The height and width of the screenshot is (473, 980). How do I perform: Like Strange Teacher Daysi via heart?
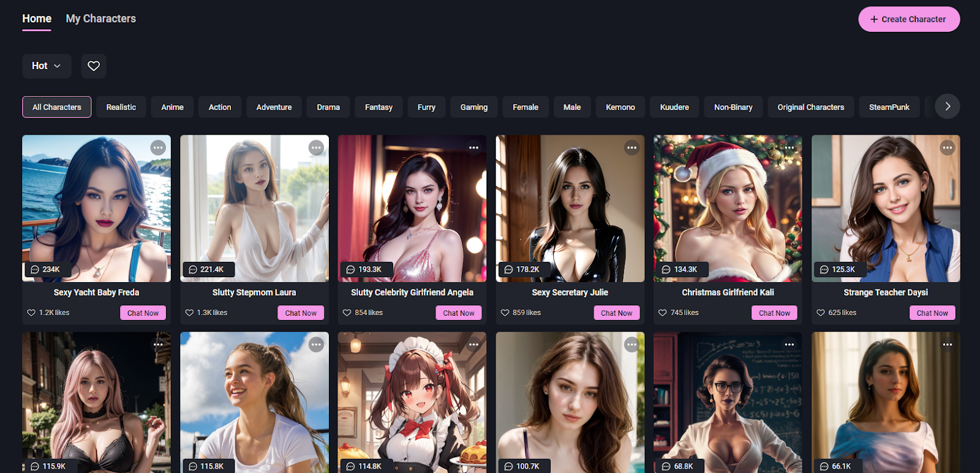click(x=821, y=313)
